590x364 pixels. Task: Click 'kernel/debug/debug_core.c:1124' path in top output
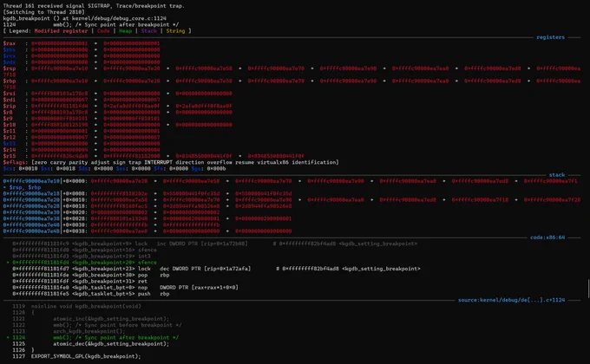(x=117, y=18)
